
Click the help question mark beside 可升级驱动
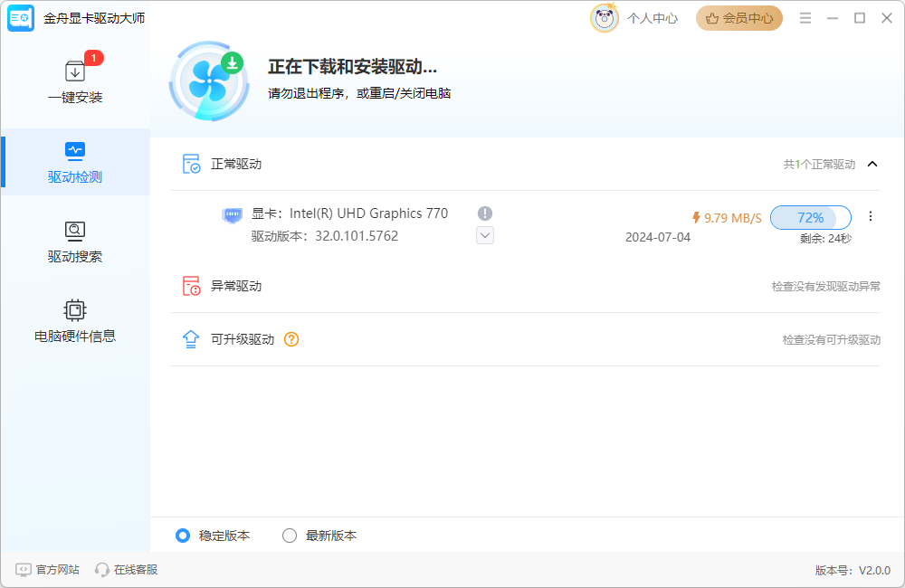click(292, 339)
